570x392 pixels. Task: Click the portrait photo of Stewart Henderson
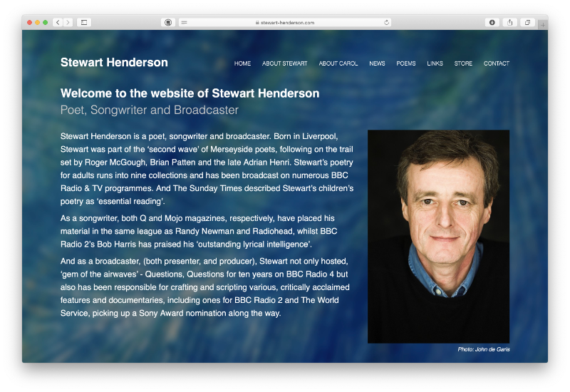tap(438, 237)
